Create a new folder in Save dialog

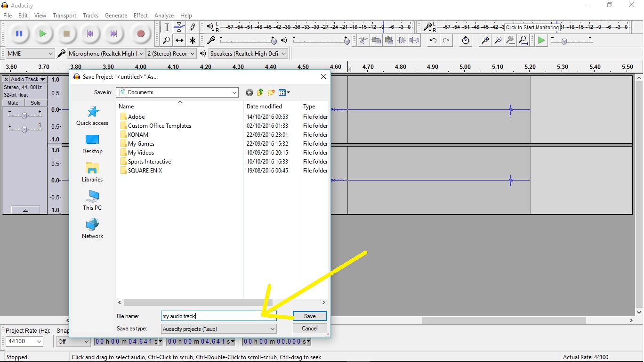[271, 92]
